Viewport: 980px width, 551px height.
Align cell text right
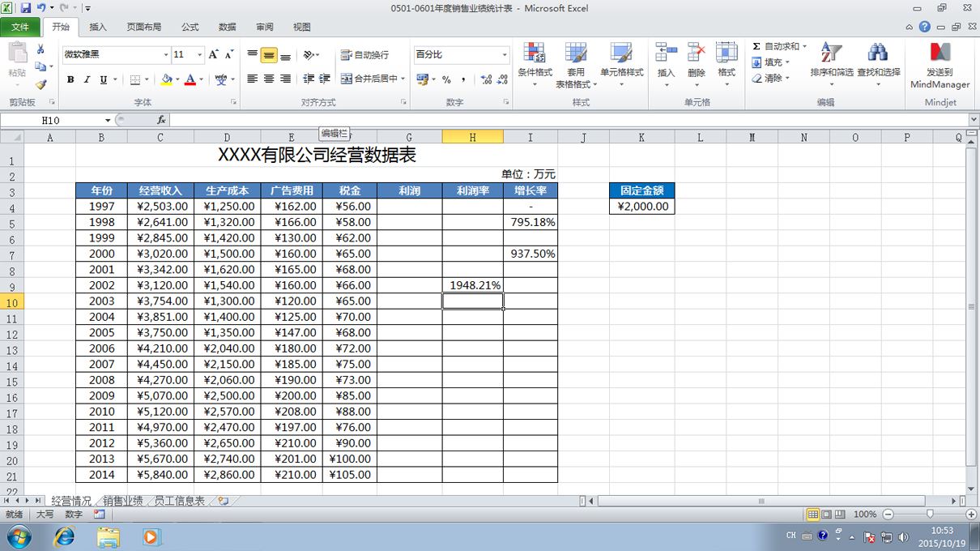point(285,79)
